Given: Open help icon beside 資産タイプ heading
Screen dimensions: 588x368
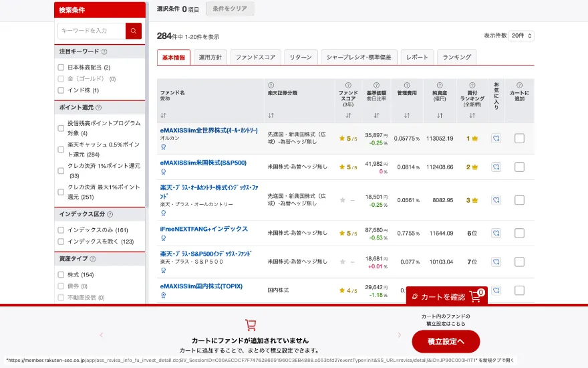Looking at the screenshot, I should coord(93,259).
